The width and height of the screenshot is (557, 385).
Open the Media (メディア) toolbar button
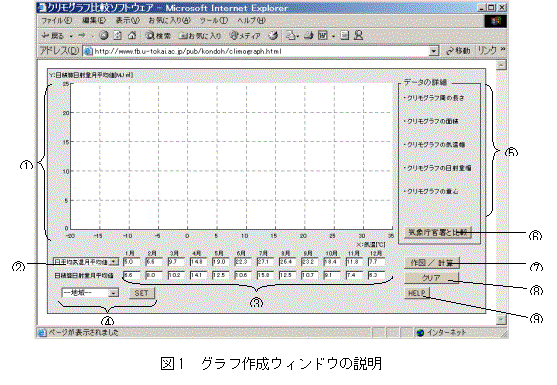coord(245,36)
